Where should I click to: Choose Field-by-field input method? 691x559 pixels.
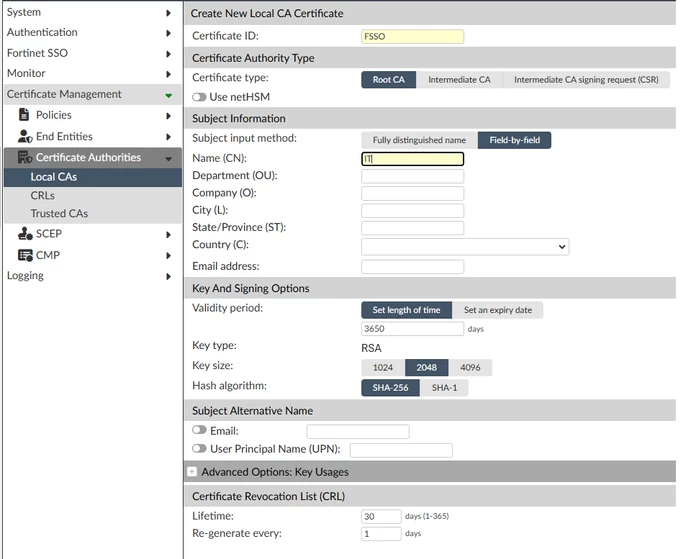(514, 140)
